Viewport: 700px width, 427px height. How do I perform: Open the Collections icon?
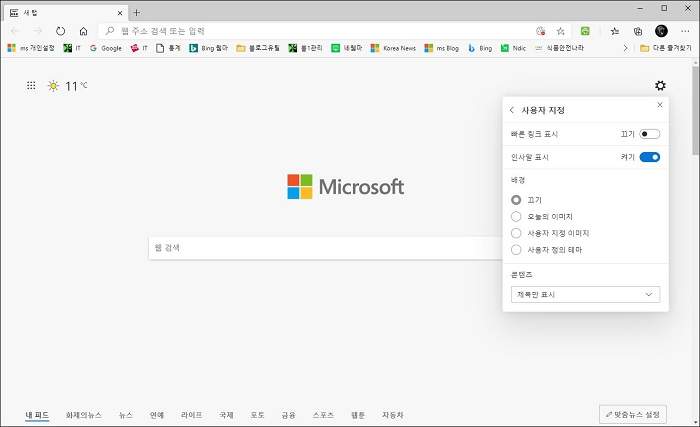click(x=638, y=31)
